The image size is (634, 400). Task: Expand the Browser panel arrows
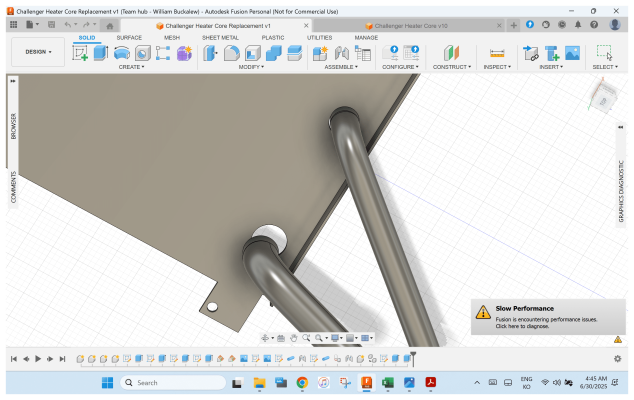(x=13, y=81)
